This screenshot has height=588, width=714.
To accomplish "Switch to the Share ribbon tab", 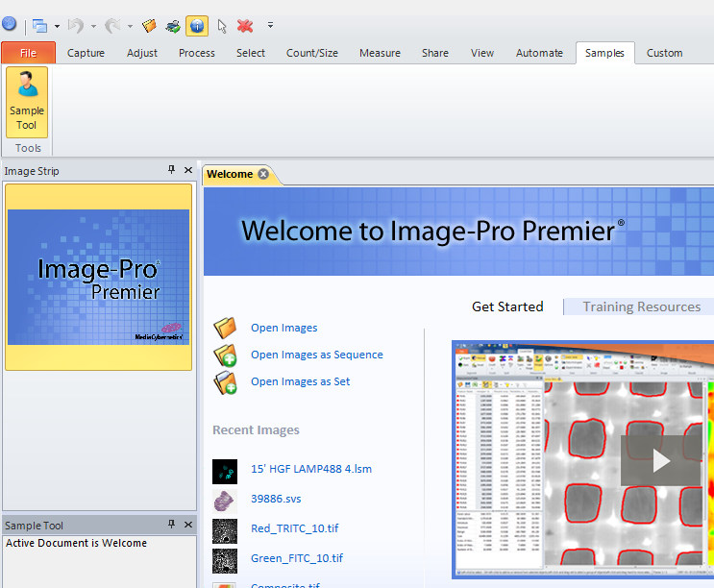I will coord(435,53).
